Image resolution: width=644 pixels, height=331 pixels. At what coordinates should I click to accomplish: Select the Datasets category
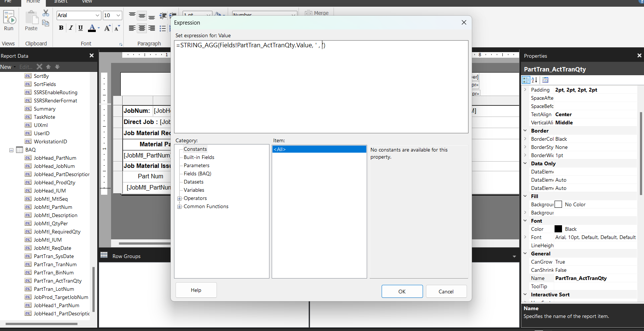pyautogui.click(x=193, y=182)
